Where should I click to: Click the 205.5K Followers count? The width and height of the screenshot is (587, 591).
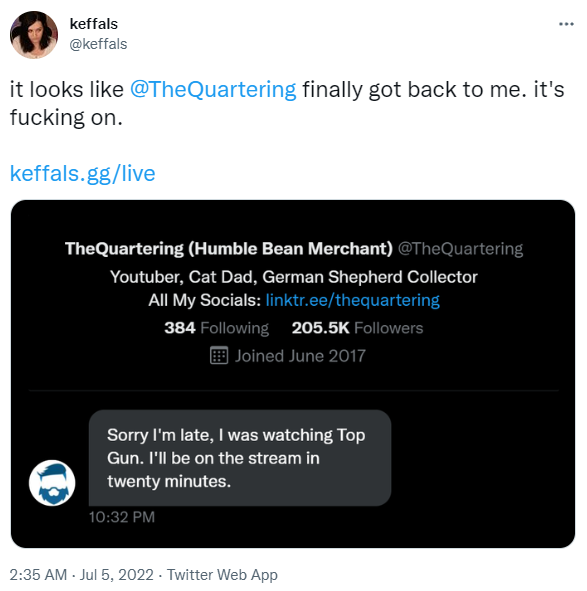coord(357,328)
